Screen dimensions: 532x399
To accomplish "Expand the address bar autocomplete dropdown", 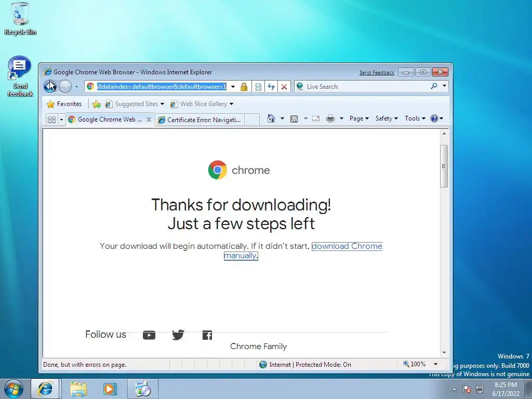I will coord(233,87).
